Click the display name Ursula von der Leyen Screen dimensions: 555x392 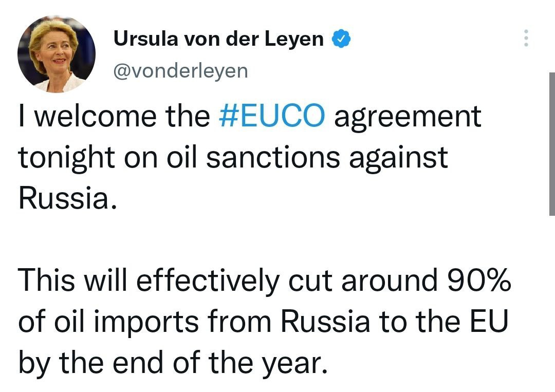click(x=218, y=39)
